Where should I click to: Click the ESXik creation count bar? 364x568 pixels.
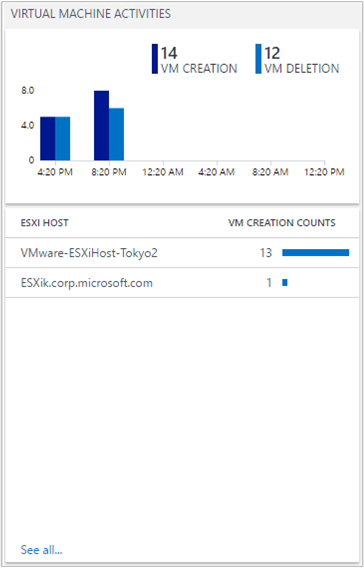click(285, 282)
